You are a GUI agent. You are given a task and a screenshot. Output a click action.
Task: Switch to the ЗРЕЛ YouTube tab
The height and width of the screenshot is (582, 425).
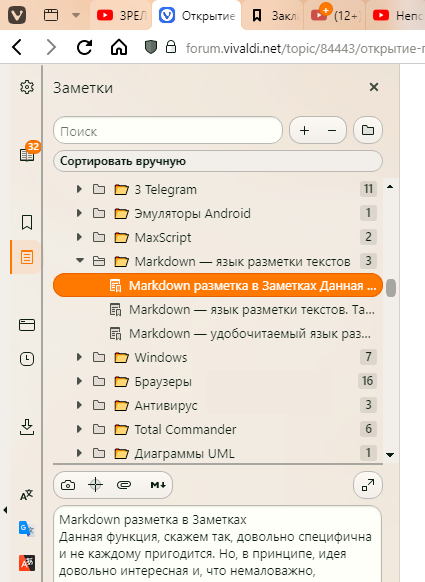[x=121, y=16]
